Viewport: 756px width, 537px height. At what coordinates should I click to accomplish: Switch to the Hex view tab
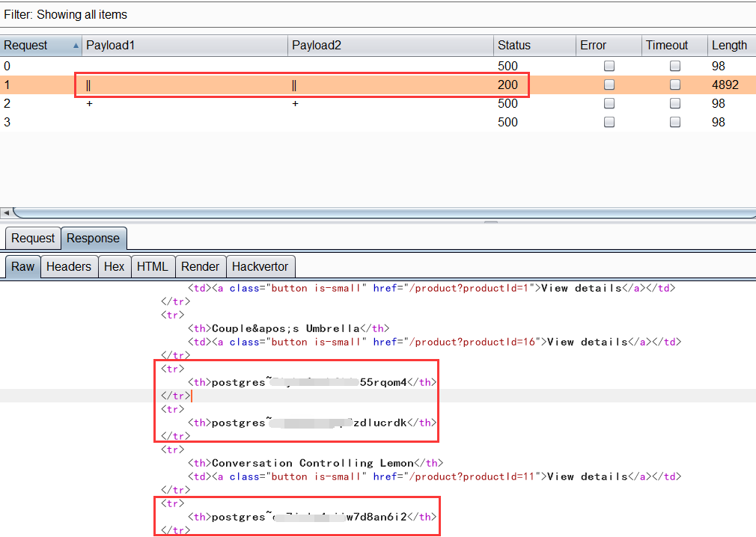click(114, 266)
